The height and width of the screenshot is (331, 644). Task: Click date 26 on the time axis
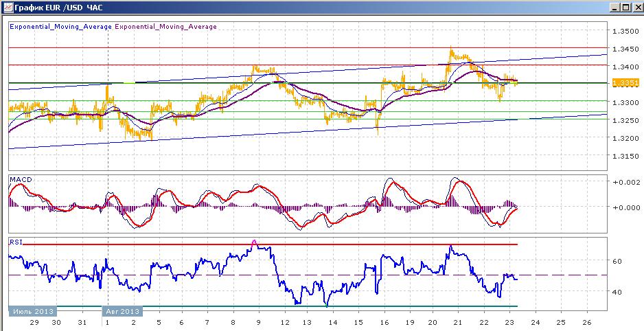(587, 322)
